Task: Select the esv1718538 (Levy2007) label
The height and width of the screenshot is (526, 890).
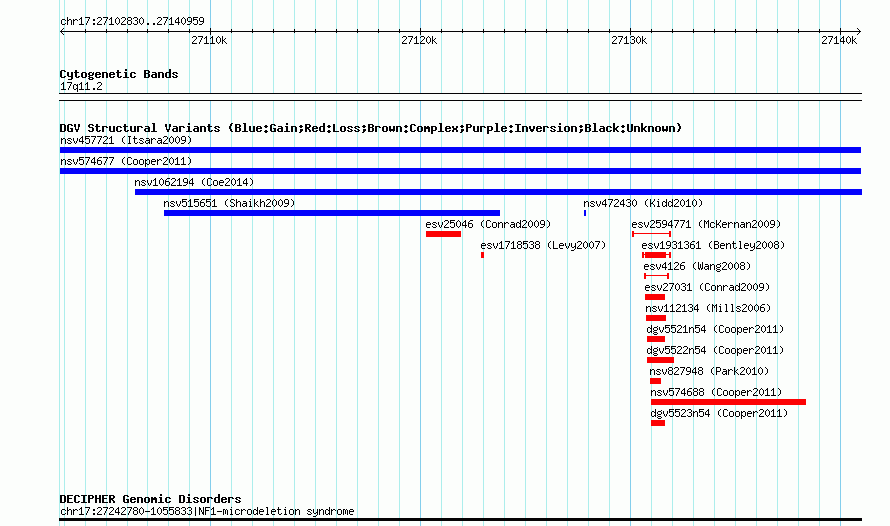Action: [543, 245]
